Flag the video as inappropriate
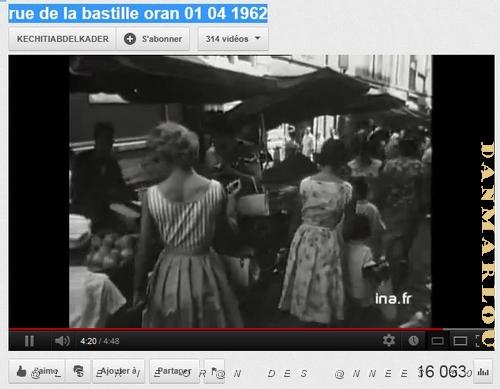 [214, 371]
